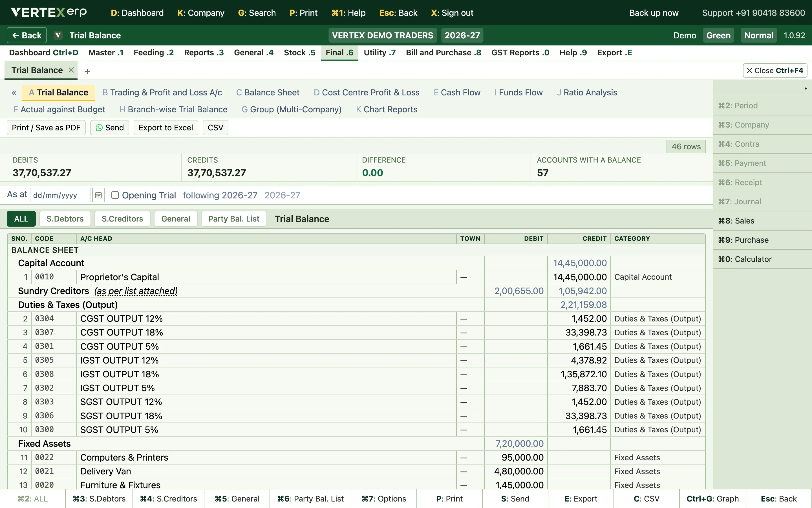The height and width of the screenshot is (508, 812).
Task: Open the Final .6 menu
Action: coord(339,53)
